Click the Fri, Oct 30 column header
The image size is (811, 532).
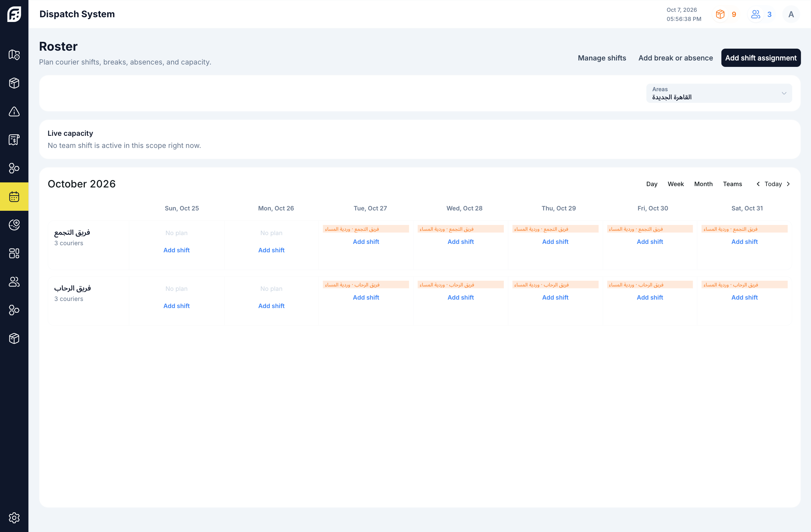pos(653,208)
